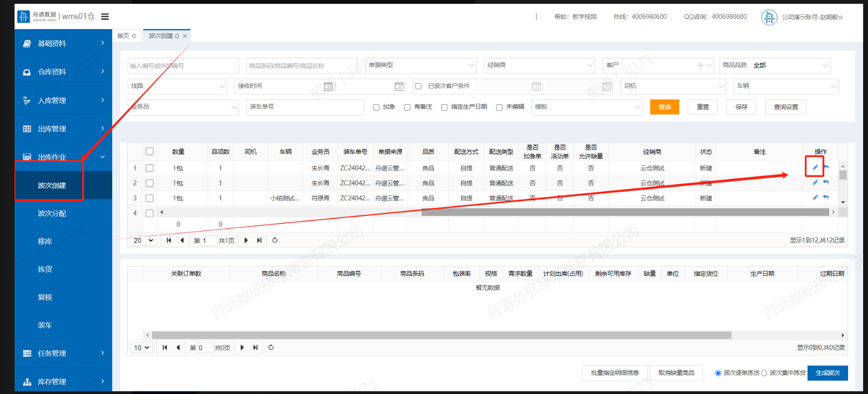Click the 生成波次 button
The width and height of the screenshot is (868, 394).
(827, 373)
